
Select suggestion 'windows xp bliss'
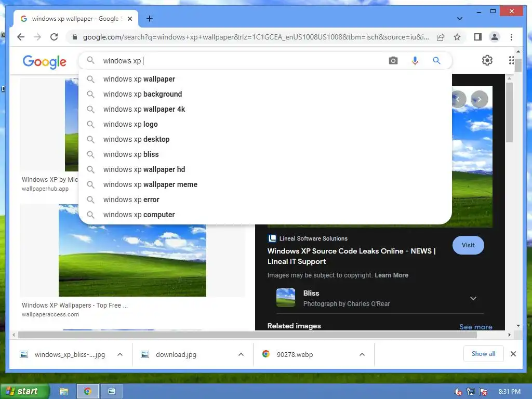pos(265,154)
